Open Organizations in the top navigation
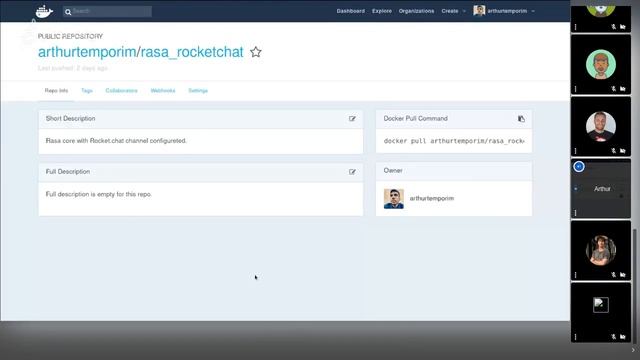 point(416,11)
